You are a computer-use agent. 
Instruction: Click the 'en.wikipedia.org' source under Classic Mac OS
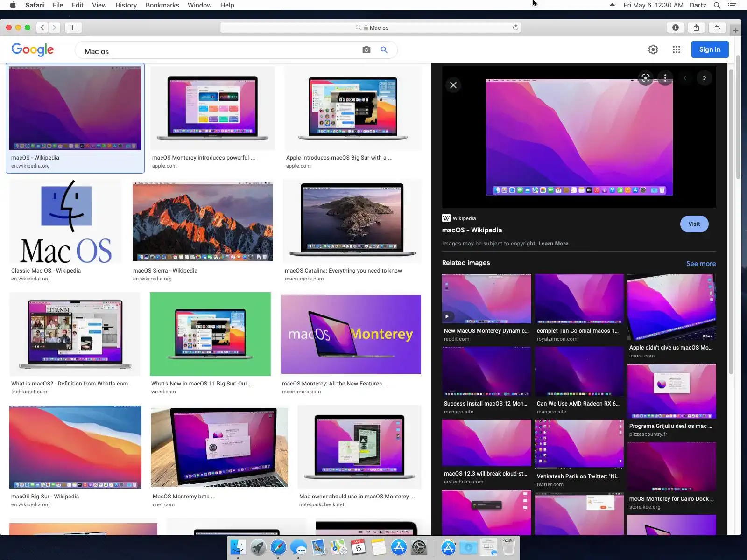click(30, 279)
